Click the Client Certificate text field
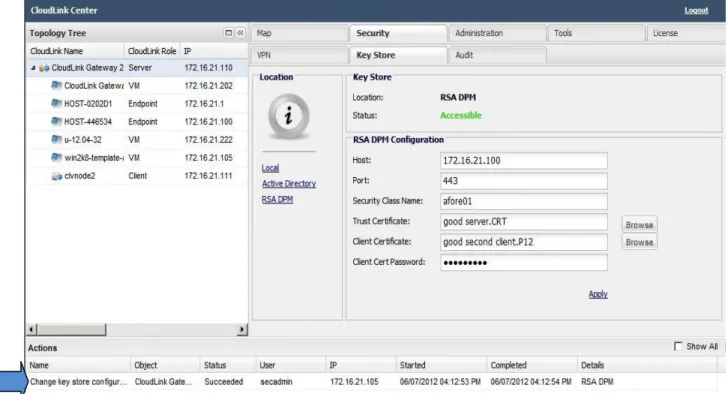This screenshot has height=394, width=728. pos(524,242)
